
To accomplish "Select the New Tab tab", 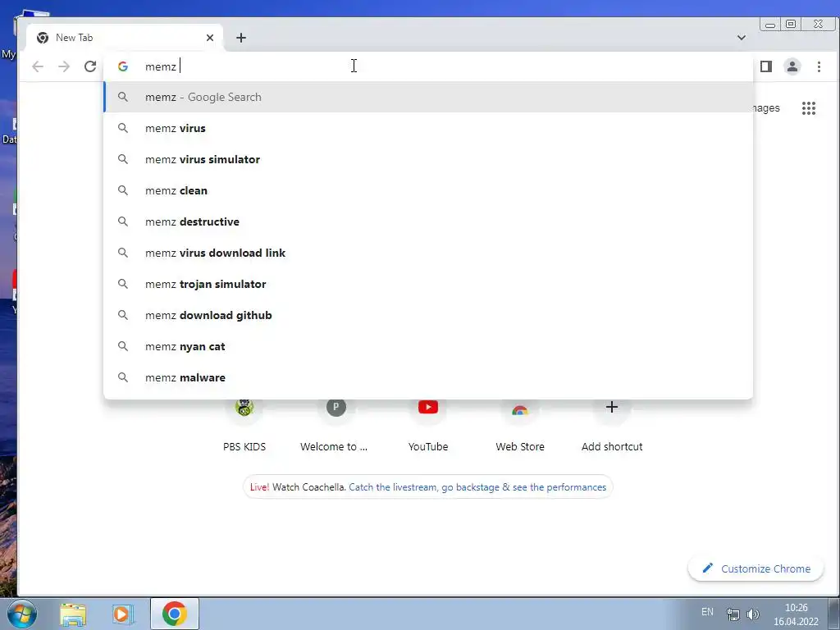I will coord(125,38).
